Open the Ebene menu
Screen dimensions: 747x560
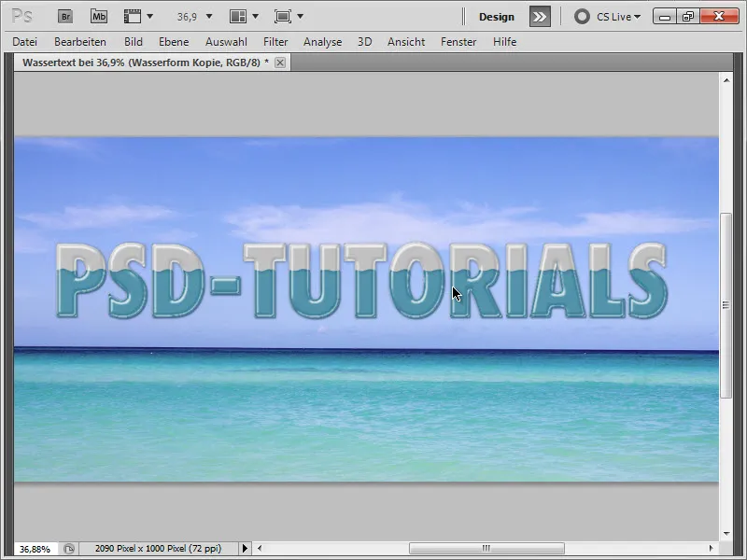point(173,42)
